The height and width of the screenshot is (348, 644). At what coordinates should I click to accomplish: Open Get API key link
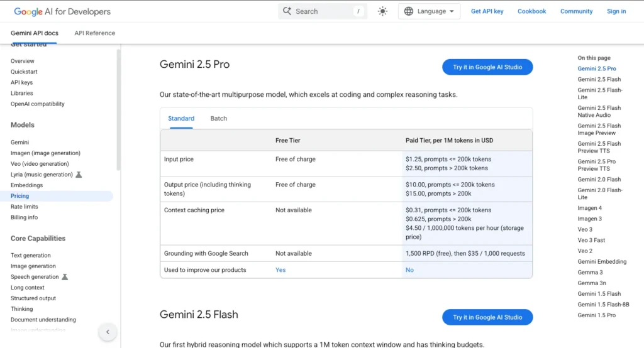[x=487, y=11]
